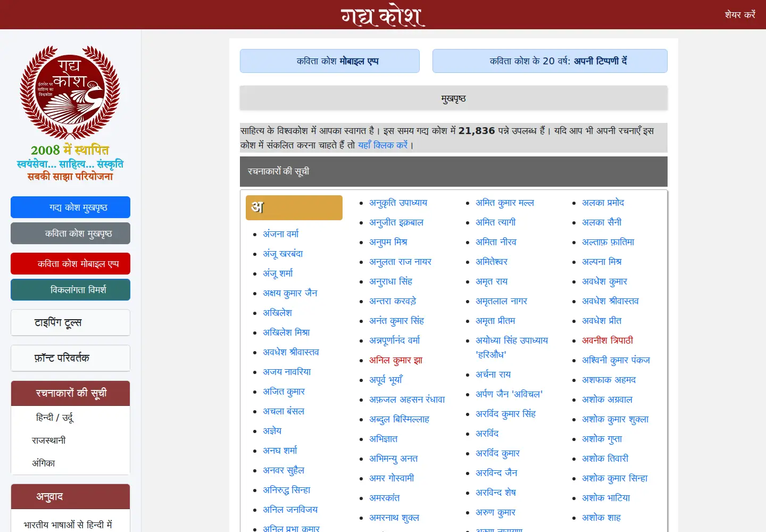Screen dimensions: 766x532
Task: Click the गद्य कोश circular logo image
Action: (70, 93)
